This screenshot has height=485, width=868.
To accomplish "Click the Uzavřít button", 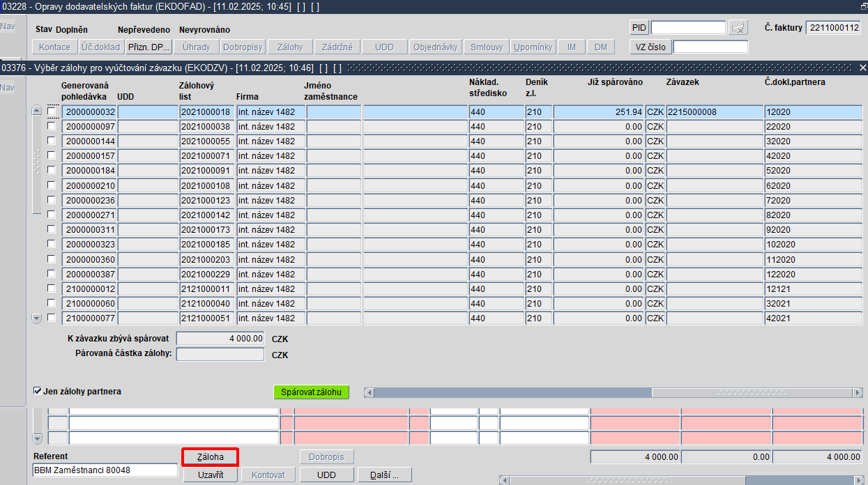I will pyautogui.click(x=210, y=475).
